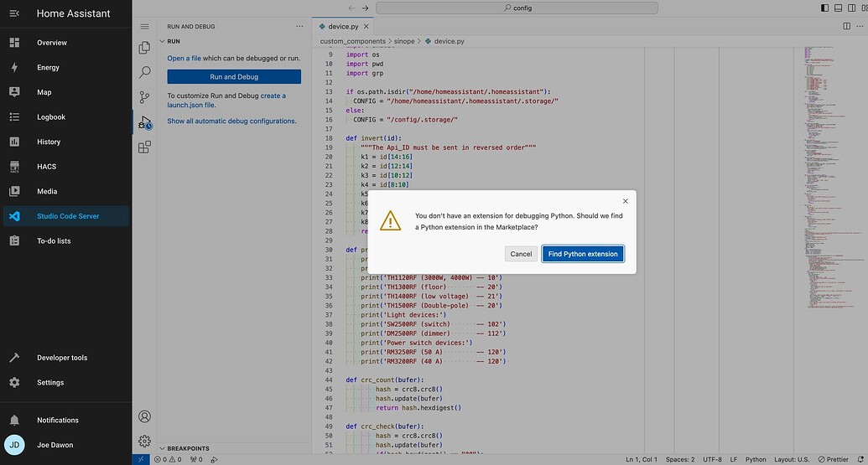Click the Prettier status item
Viewport: 868px width, 465px height.
coord(833,459)
